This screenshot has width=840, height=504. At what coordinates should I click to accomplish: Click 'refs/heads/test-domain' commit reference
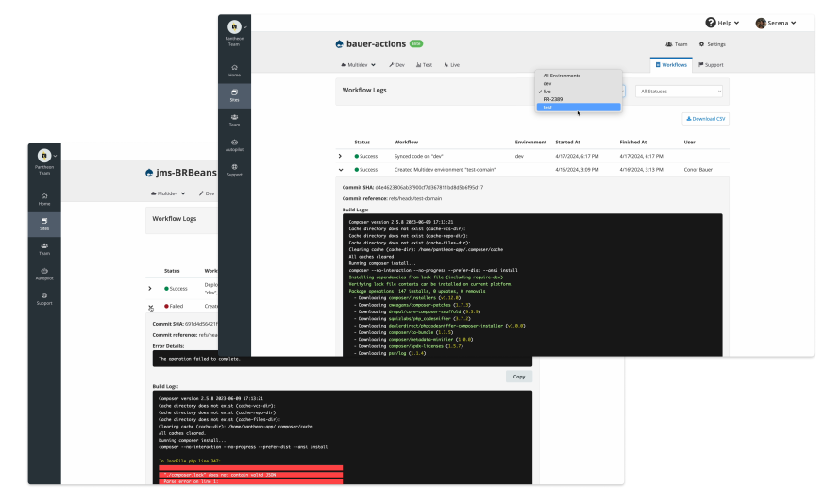pyautogui.click(x=415, y=199)
